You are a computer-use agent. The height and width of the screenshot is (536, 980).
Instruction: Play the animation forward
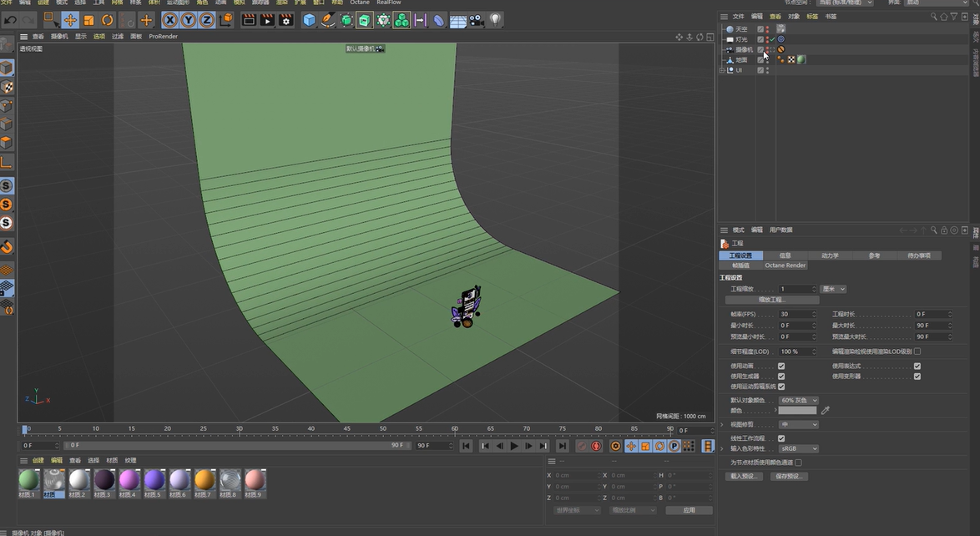(513, 446)
